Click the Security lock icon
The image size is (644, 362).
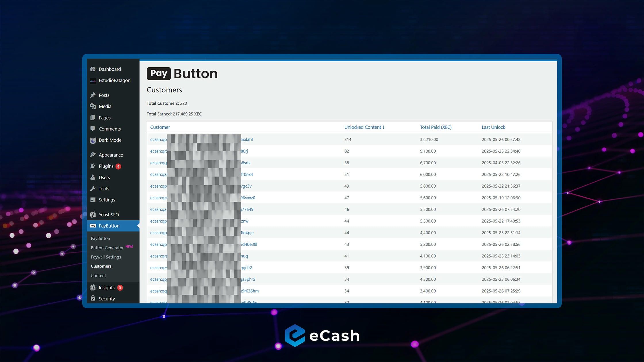pos(93,299)
